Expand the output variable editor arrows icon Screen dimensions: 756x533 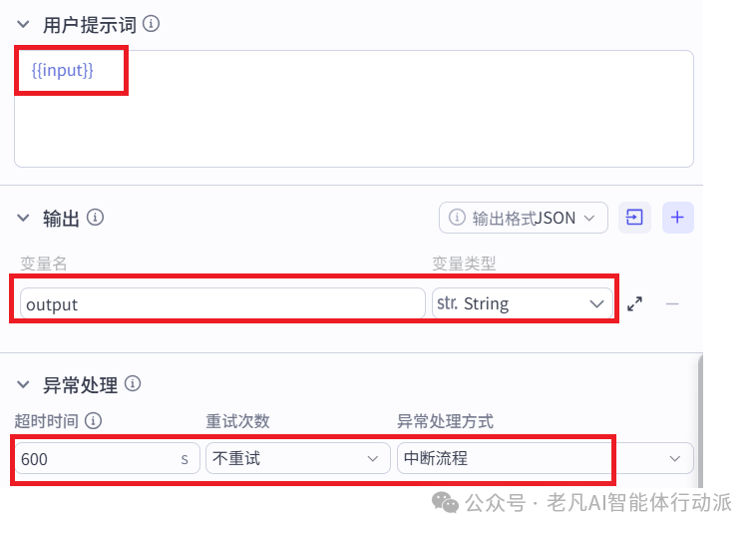(634, 303)
